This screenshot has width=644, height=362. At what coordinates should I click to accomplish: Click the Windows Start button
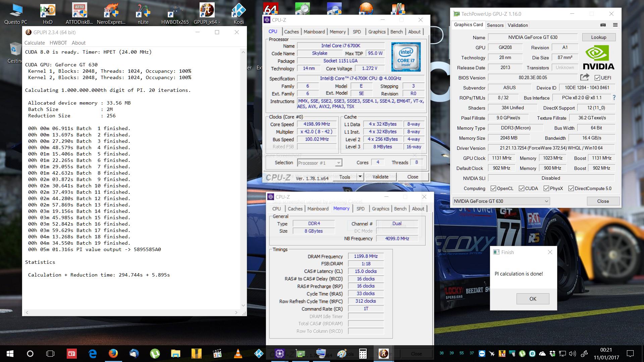coord(10,353)
